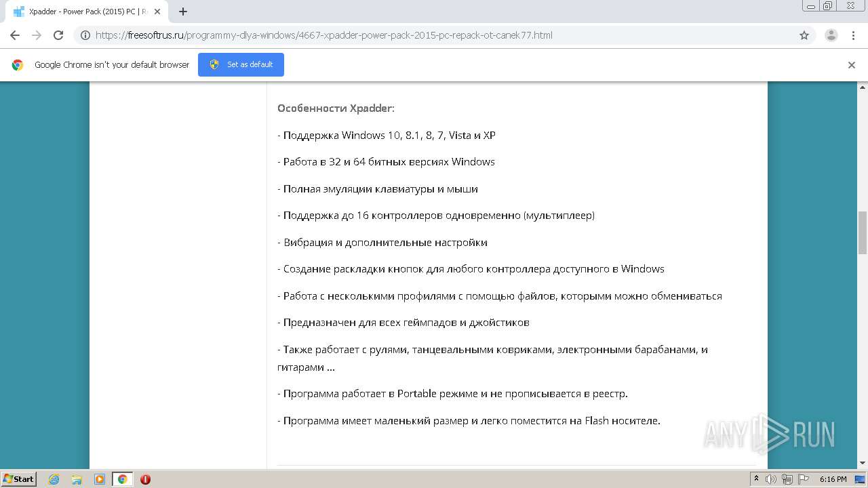Click the scrollbar down arrow
Viewport: 868px width, 488px height.
coord(863,463)
